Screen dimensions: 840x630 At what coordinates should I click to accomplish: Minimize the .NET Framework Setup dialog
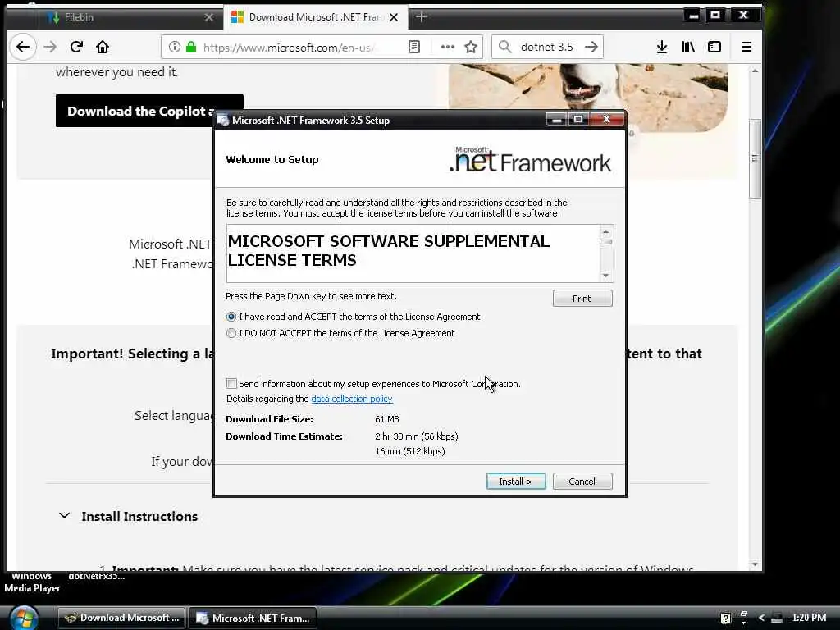(557, 119)
